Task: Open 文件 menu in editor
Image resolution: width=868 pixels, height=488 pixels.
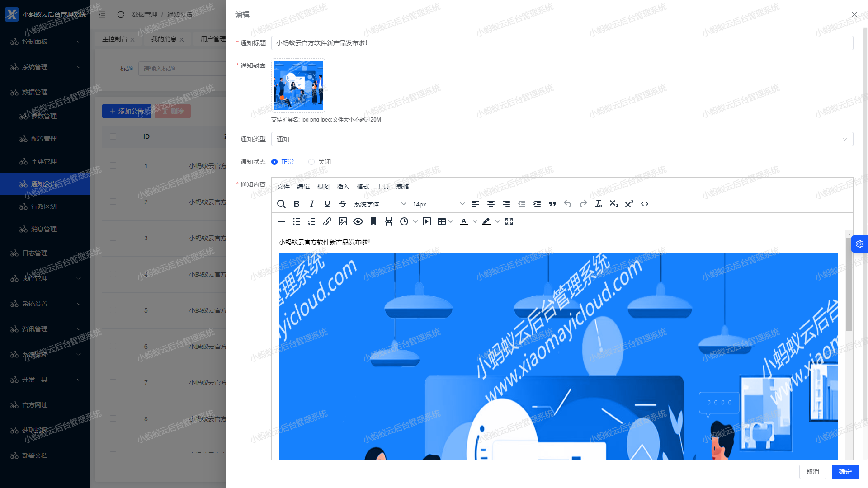Action: tap(283, 187)
